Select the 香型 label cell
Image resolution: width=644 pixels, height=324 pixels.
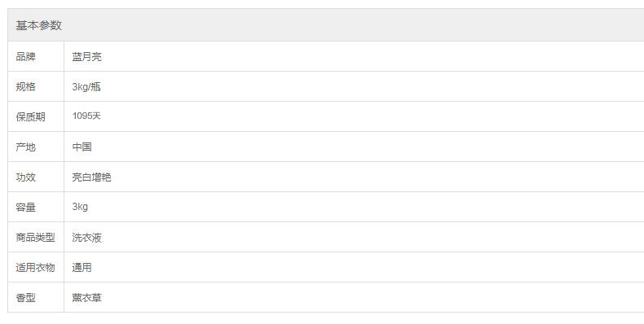pyautogui.click(x=36, y=297)
